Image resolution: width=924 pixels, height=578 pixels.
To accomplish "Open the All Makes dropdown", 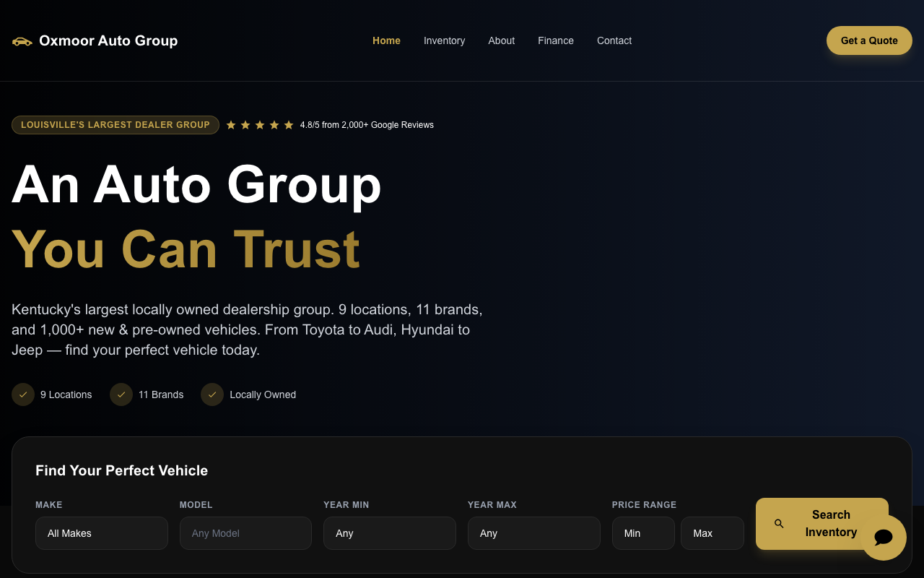I will point(102,533).
